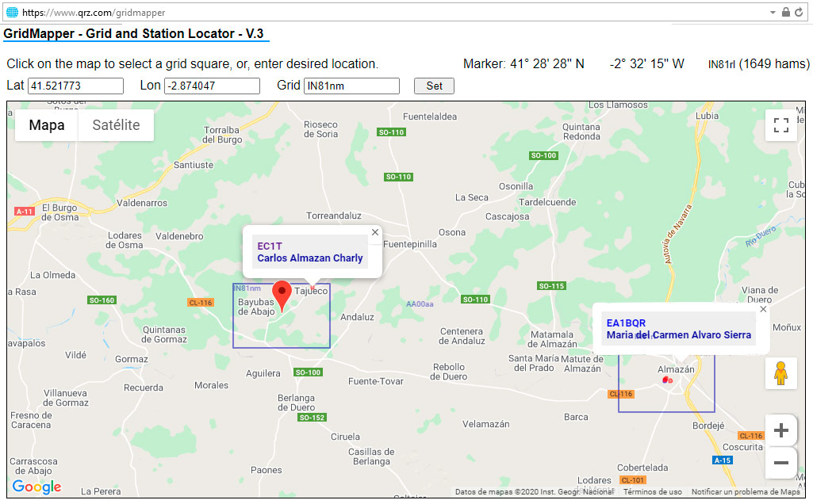Screen dimensions: 813x504
Task: Click the lock security icon
Action: click(786, 12)
